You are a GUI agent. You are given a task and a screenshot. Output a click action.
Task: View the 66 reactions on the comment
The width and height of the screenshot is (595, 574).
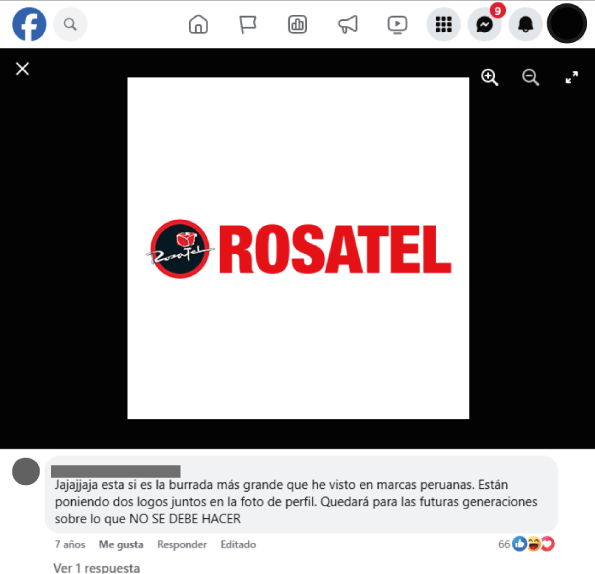tap(526, 544)
